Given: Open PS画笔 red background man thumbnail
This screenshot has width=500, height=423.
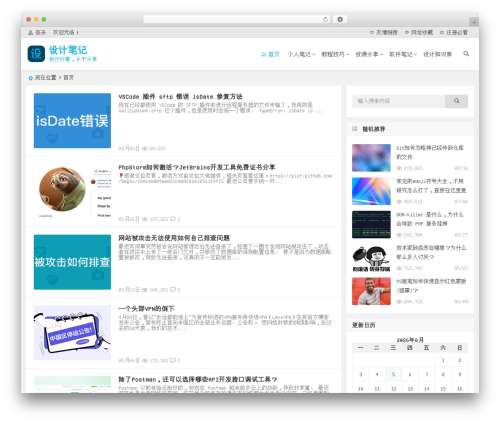Looking at the screenshot, I should point(371,291).
